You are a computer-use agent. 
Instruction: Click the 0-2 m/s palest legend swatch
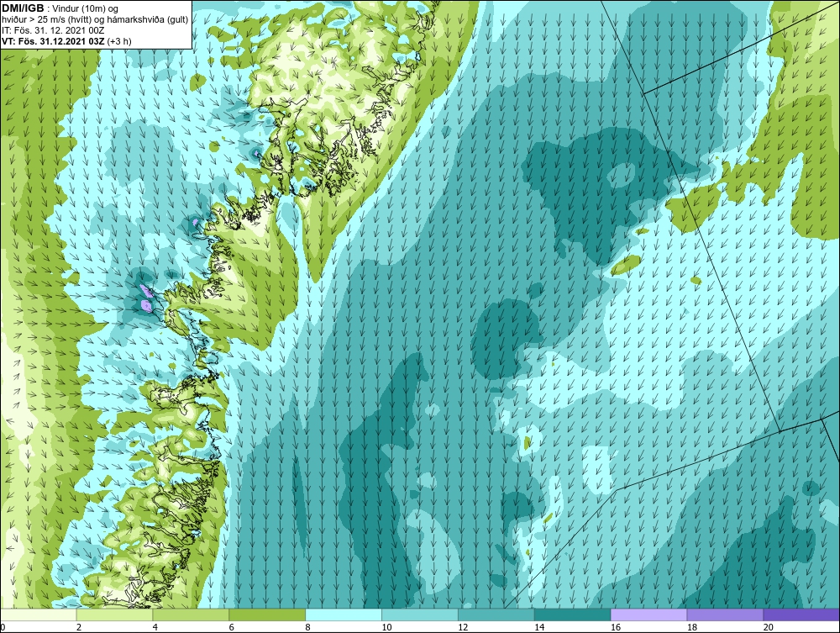pos(39,615)
